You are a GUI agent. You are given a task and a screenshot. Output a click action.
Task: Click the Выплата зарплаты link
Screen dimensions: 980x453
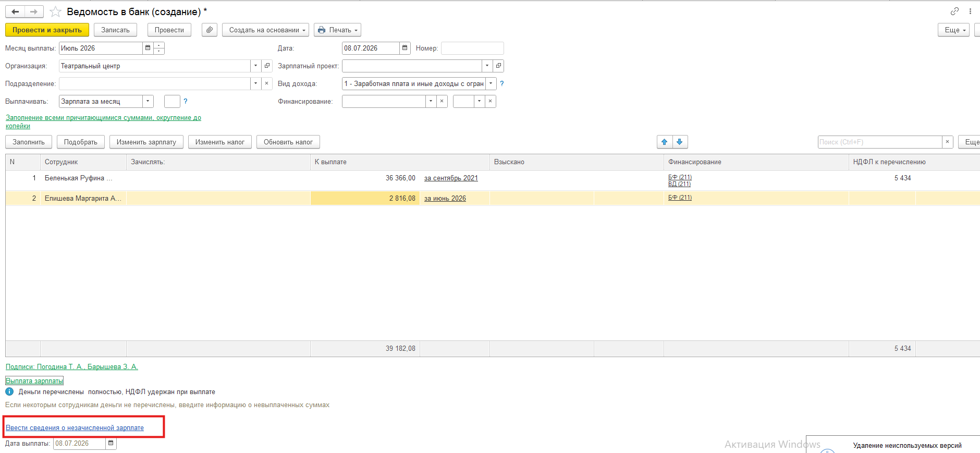(x=34, y=381)
